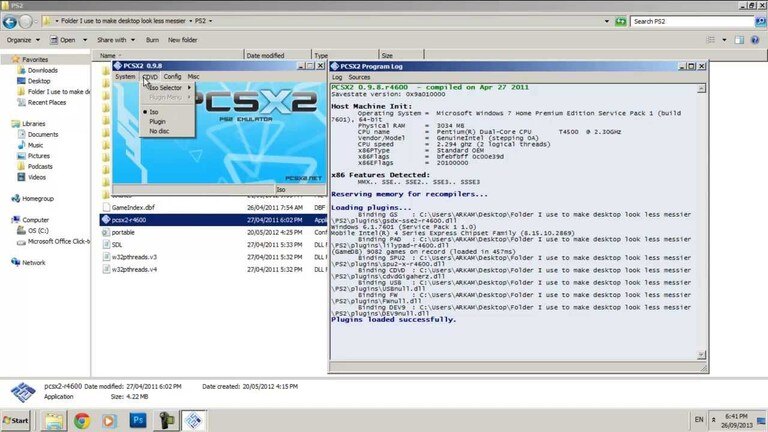The image size is (768, 432).
Task: Select the Iso radio option in CDVD menu
Action: click(154, 111)
